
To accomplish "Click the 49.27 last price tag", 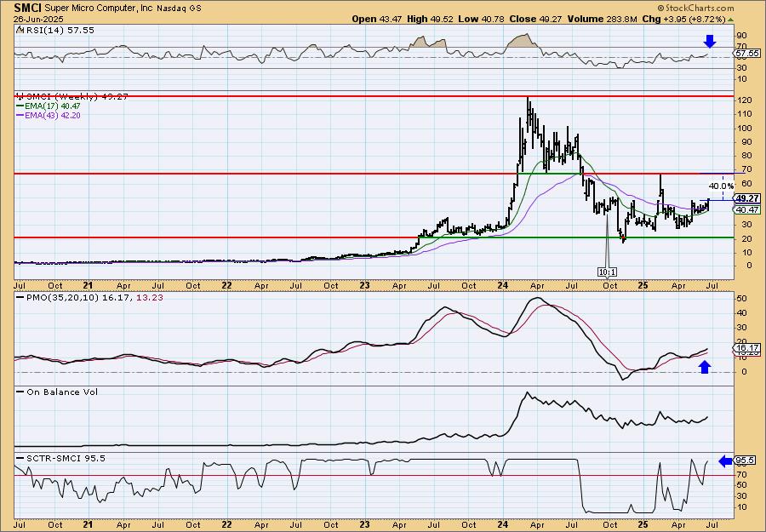I will point(747,198).
